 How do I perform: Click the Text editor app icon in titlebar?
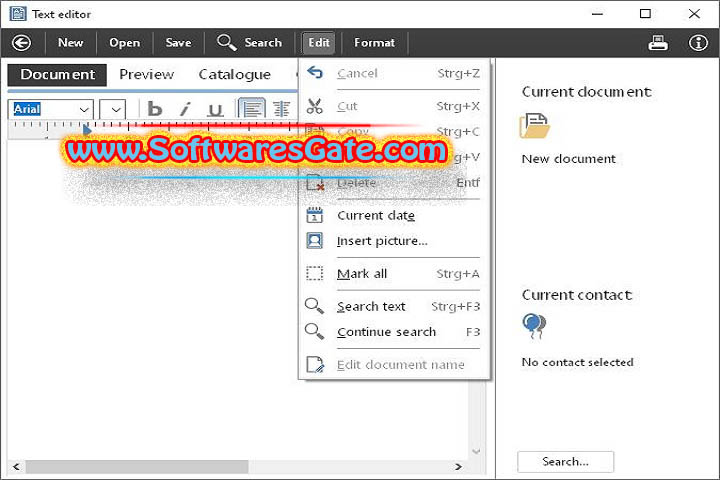tap(18, 14)
